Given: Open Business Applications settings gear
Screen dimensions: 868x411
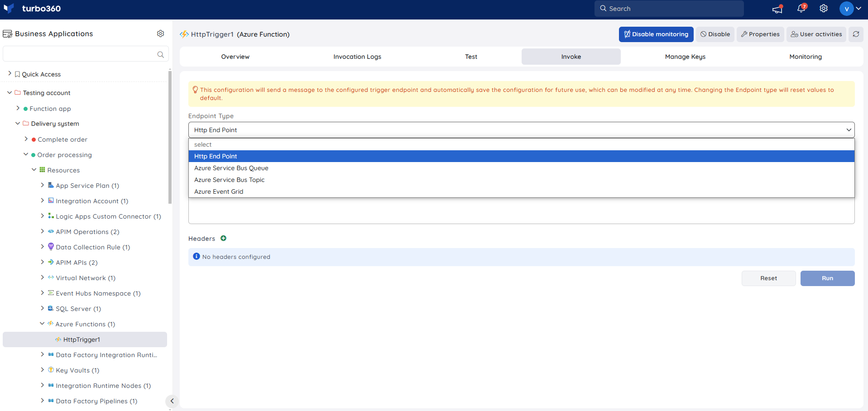Looking at the screenshot, I should [160, 33].
